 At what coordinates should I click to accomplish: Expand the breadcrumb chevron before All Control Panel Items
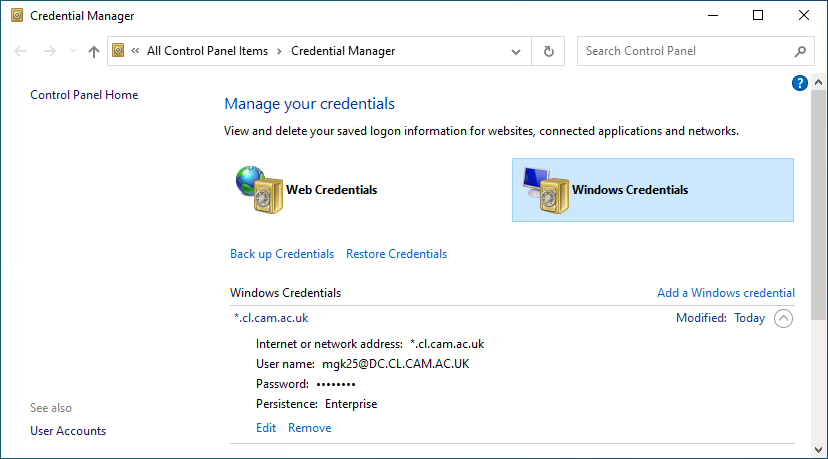134,51
